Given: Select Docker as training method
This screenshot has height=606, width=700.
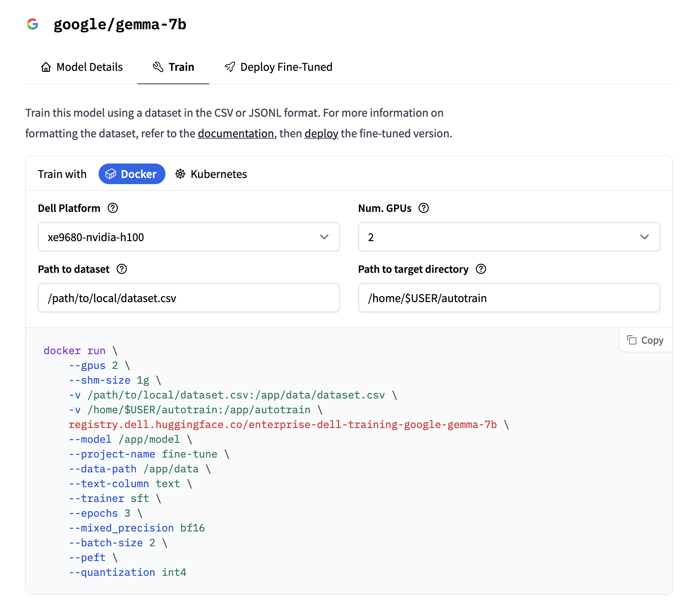Looking at the screenshot, I should tap(132, 174).
